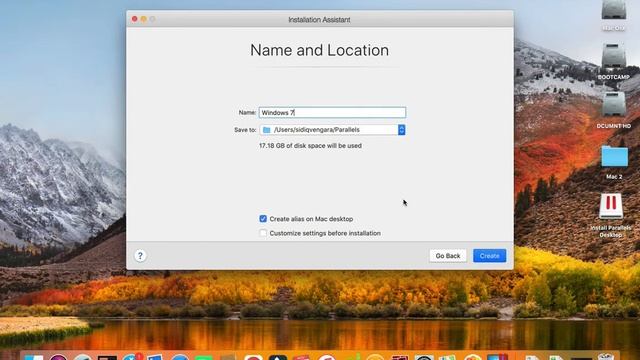Enable Customize settings before installation checkbox
Image resolution: width=640 pixels, height=360 pixels.
tap(263, 233)
